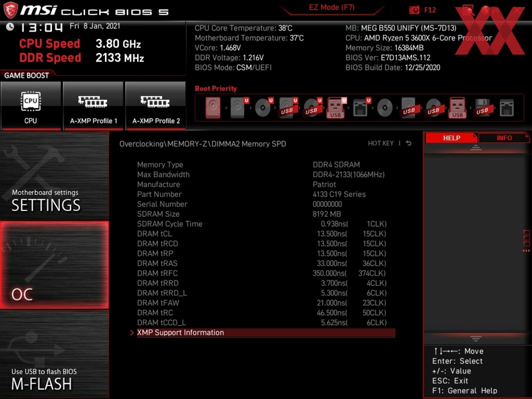Switch to the INFO tab

click(x=504, y=138)
